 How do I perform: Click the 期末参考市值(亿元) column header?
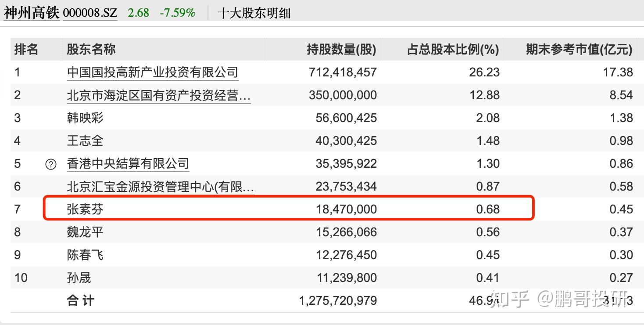(579, 50)
